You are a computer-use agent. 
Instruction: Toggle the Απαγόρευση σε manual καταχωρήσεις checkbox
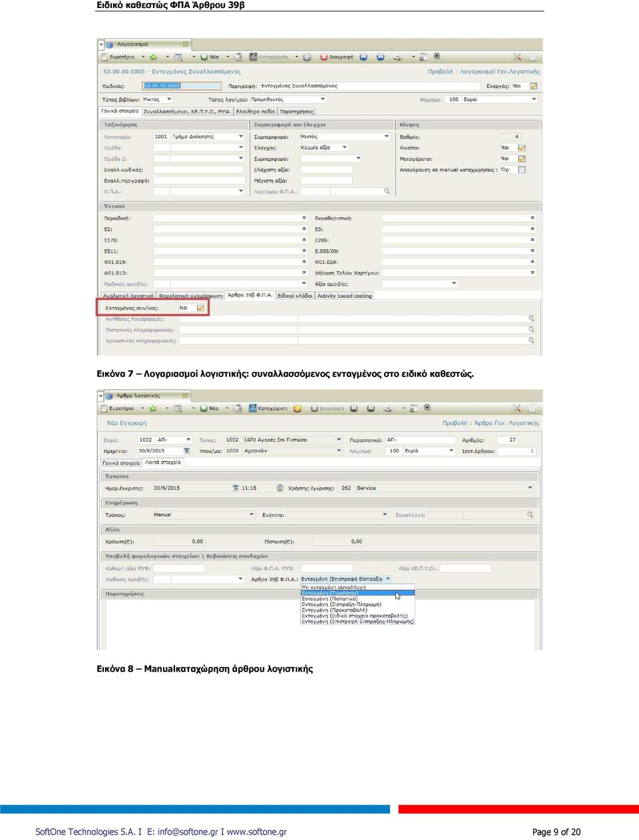522,170
